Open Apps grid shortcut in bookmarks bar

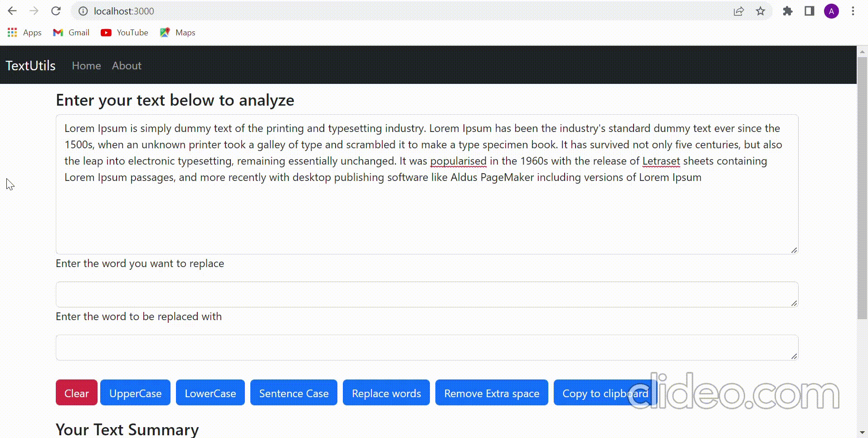[24, 33]
